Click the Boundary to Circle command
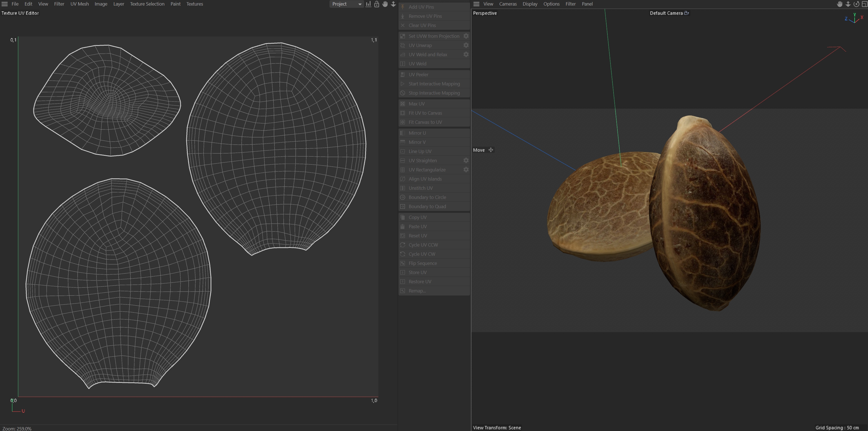 pyautogui.click(x=427, y=197)
